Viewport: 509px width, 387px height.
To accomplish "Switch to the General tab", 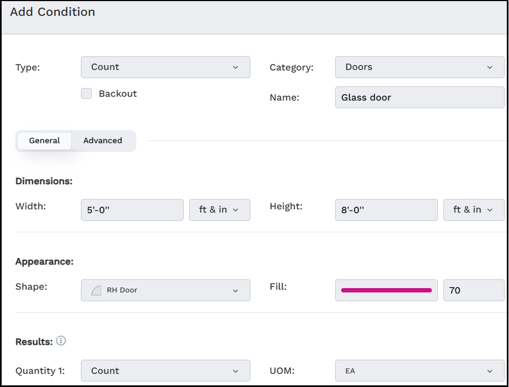I will click(x=44, y=141).
